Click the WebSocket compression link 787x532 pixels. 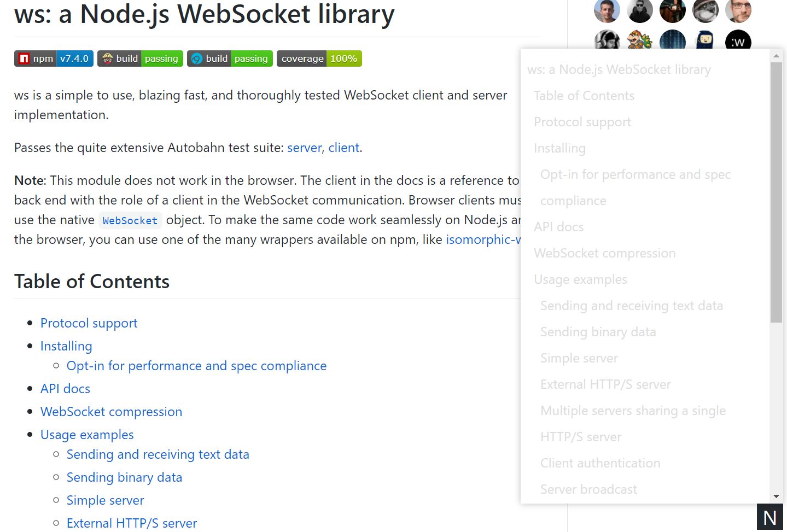coord(111,412)
